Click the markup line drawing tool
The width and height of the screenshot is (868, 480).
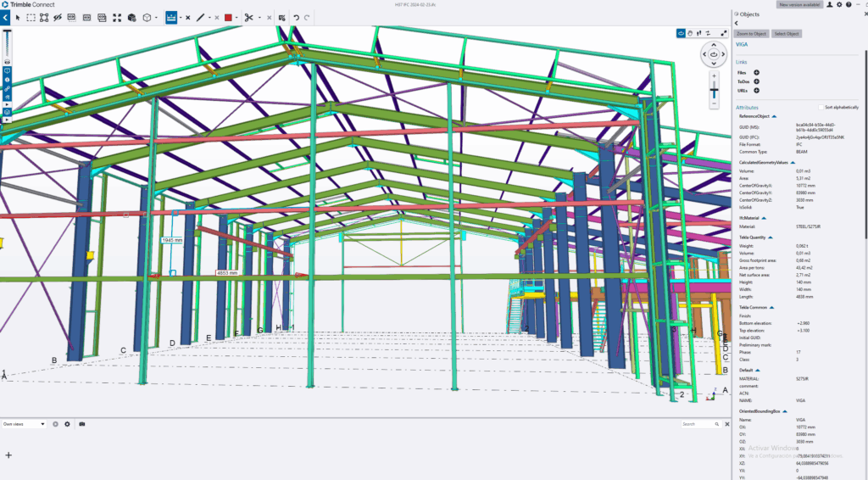tap(201, 17)
